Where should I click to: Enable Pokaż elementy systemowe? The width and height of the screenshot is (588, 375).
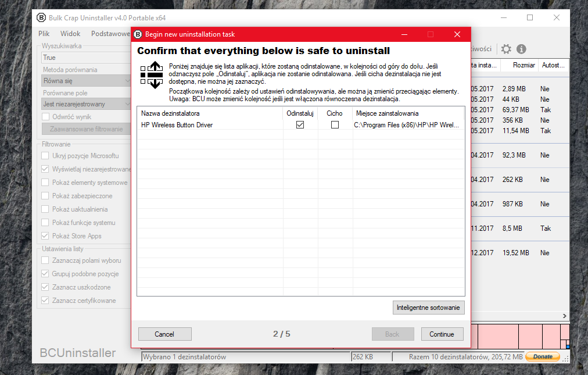(x=45, y=183)
